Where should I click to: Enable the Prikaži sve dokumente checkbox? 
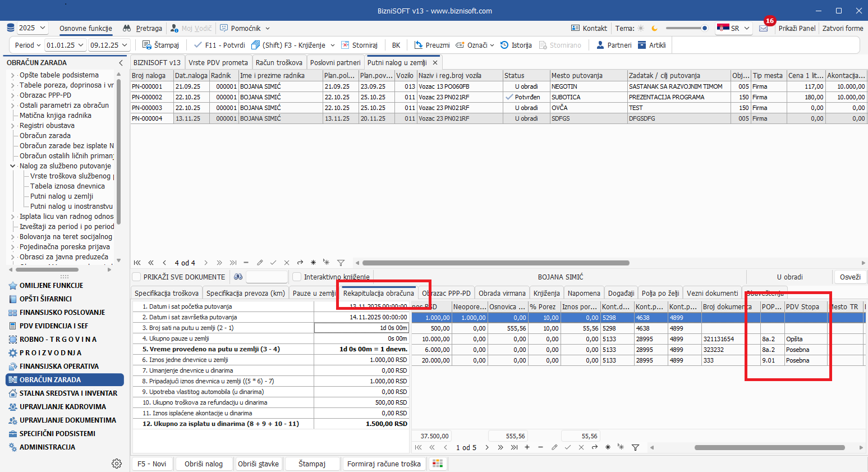pos(136,277)
